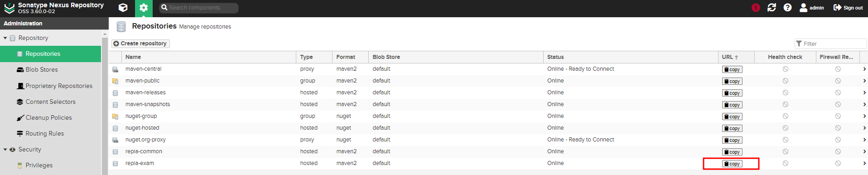
Task: Click maven-snapshots firewall report icon
Action: [x=838, y=104]
